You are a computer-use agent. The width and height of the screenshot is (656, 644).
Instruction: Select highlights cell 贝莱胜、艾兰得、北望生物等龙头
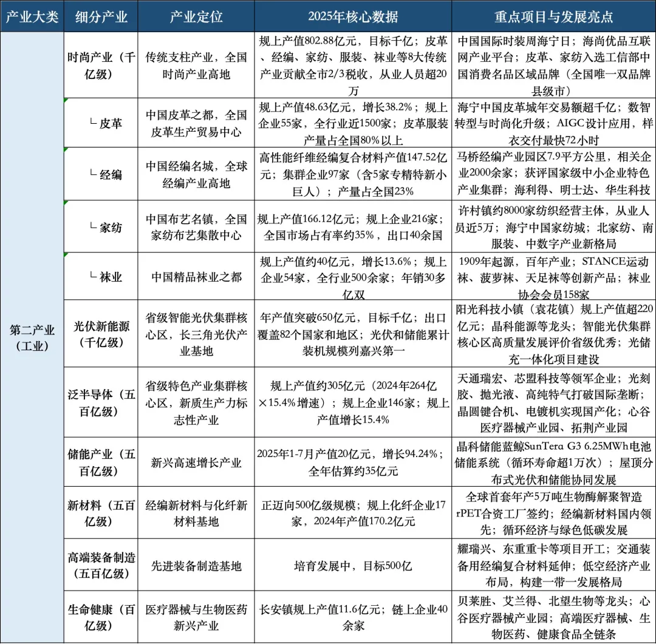click(x=553, y=617)
